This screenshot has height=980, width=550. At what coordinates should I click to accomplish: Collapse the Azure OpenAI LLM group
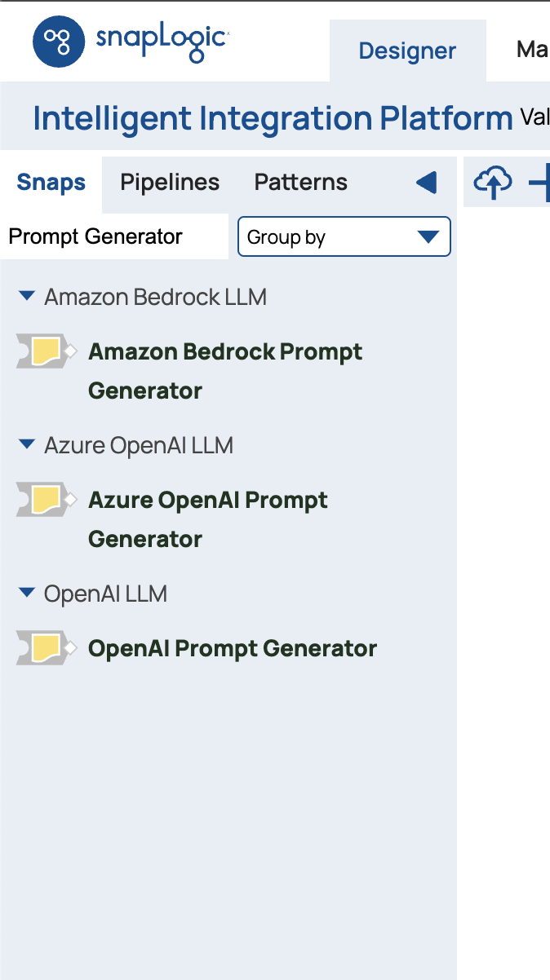point(27,445)
